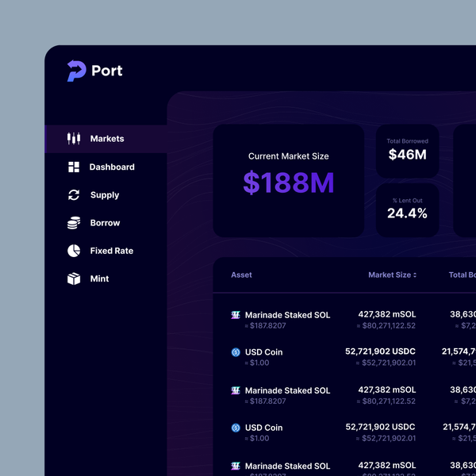Click the first USD Coin token icon
Image resolution: width=476 pixels, height=476 pixels.
click(x=236, y=352)
